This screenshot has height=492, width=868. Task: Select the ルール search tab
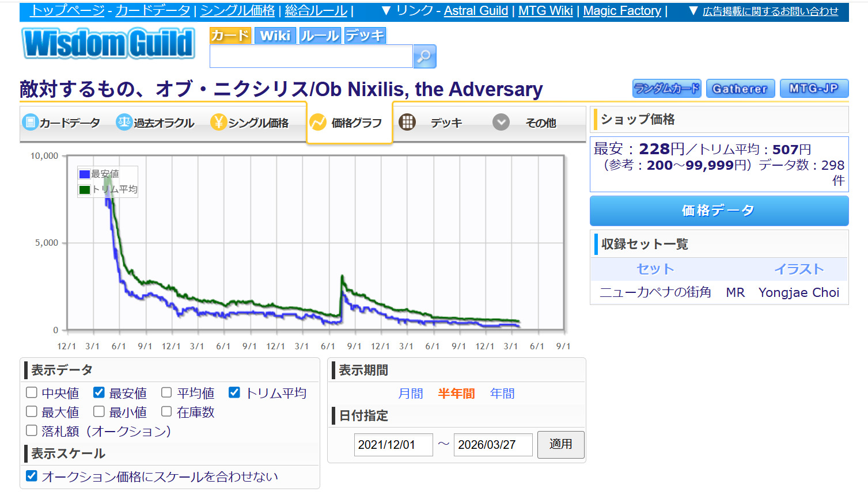pyautogui.click(x=320, y=36)
